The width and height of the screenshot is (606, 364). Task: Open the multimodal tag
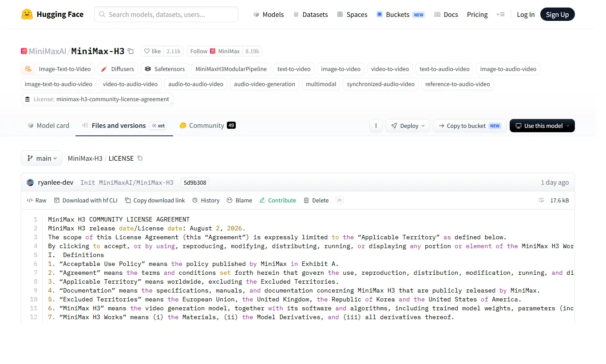321,84
